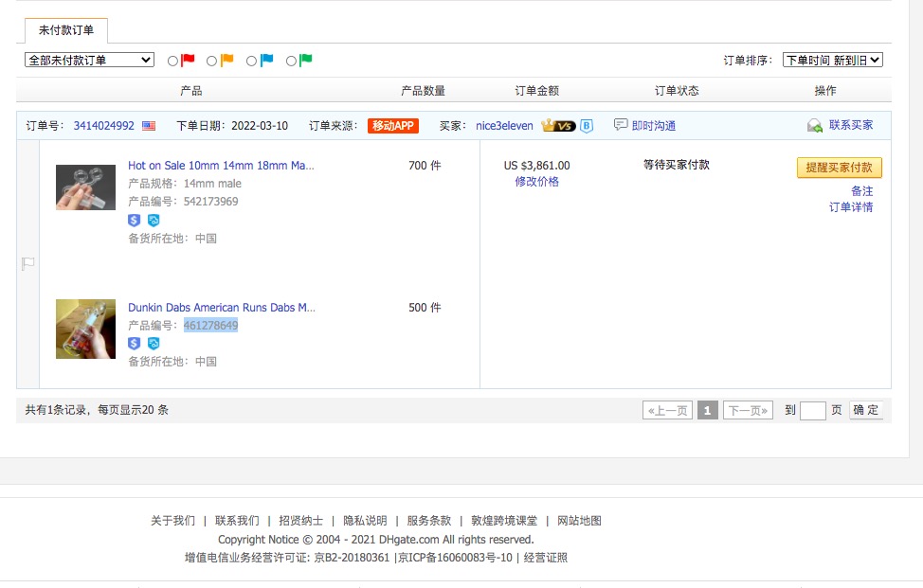Open the 订单排序 sort order dropdown
The width and height of the screenshot is (923, 588).
coord(832,60)
